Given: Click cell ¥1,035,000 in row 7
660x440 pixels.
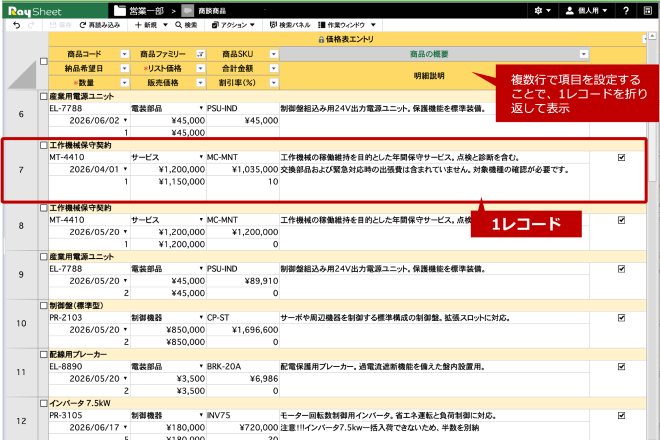Looking at the screenshot, I should point(243,169).
